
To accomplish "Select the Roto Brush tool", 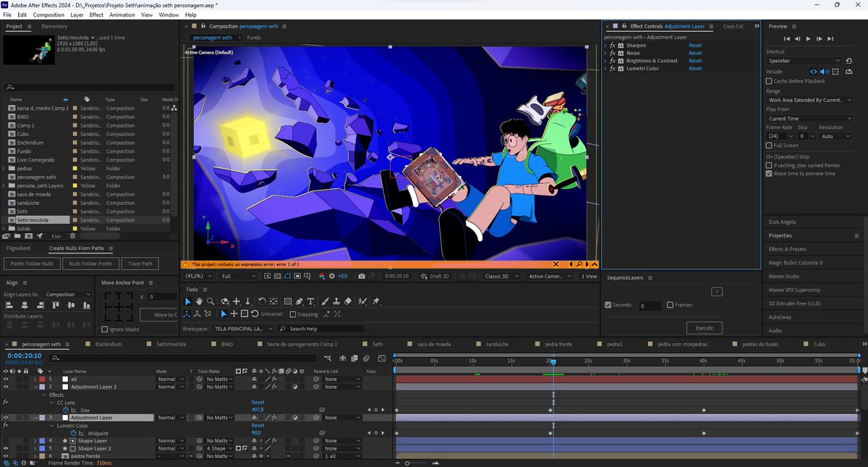I will click(x=362, y=301).
